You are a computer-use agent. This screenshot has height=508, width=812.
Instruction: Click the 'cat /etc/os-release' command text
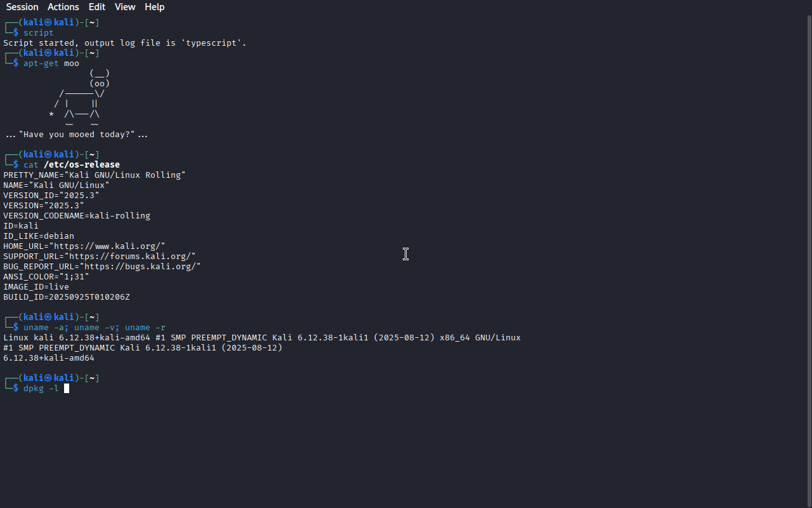72,164
